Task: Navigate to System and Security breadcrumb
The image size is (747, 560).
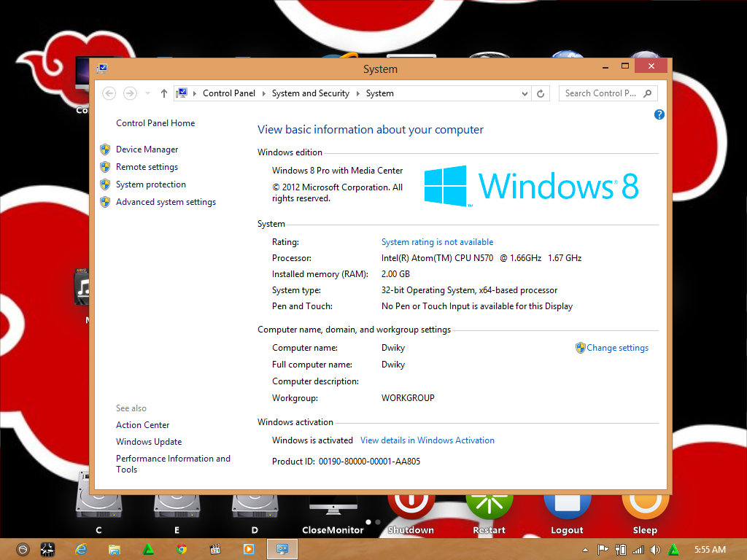Action: 311,93
